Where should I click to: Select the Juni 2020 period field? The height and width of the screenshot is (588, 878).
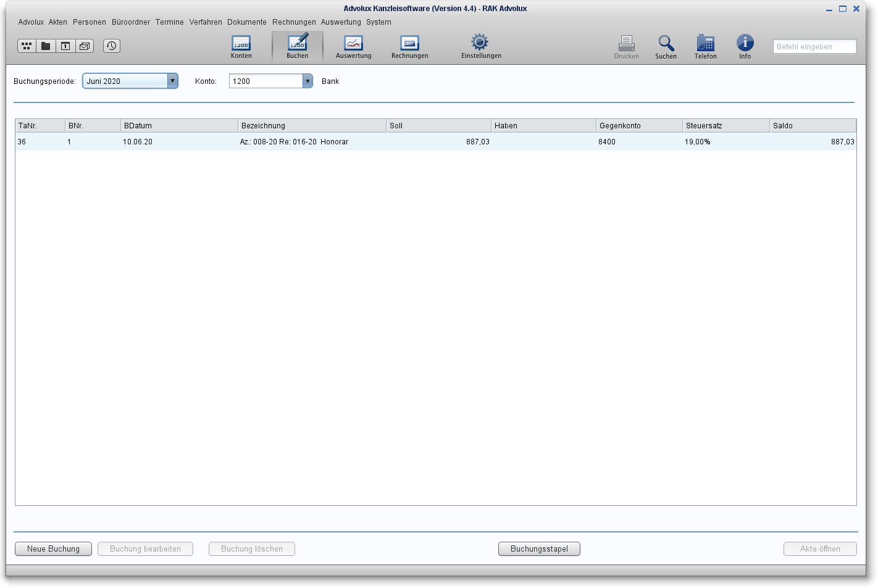(125, 81)
